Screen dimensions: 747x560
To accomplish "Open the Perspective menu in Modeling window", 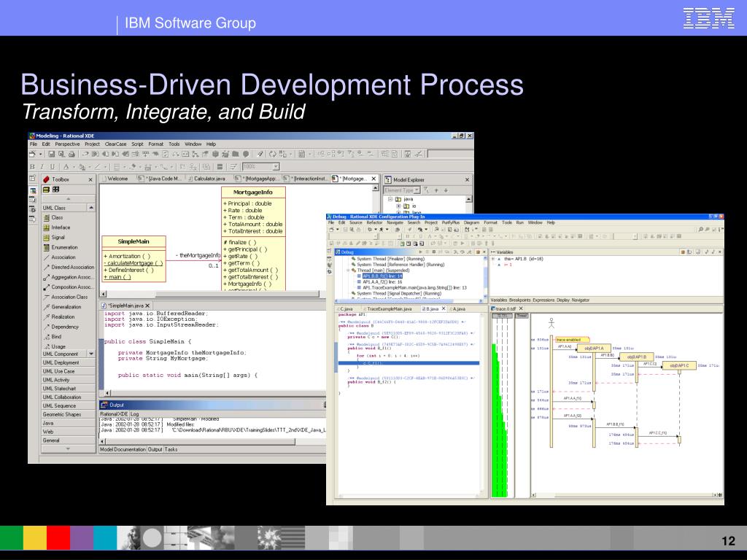I will pyautogui.click(x=67, y=144).
